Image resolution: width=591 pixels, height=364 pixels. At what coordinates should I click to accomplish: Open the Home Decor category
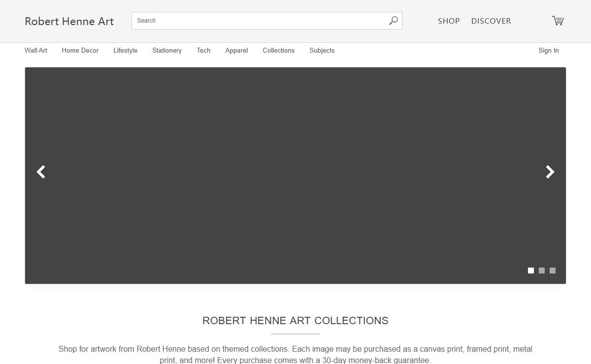coord(80,50)
